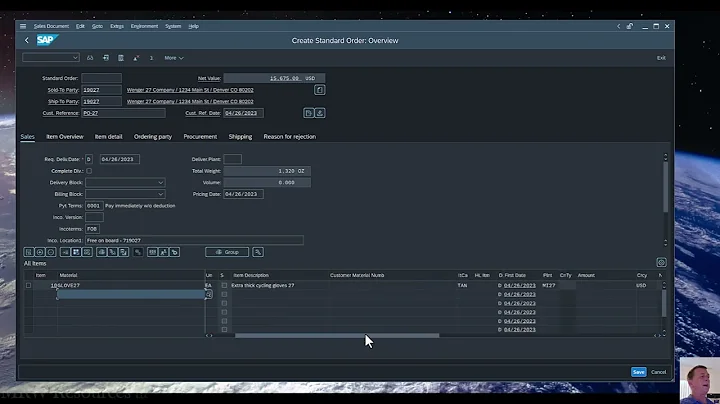
Task: Open the Environment menu
Action: tap(144, 26)
